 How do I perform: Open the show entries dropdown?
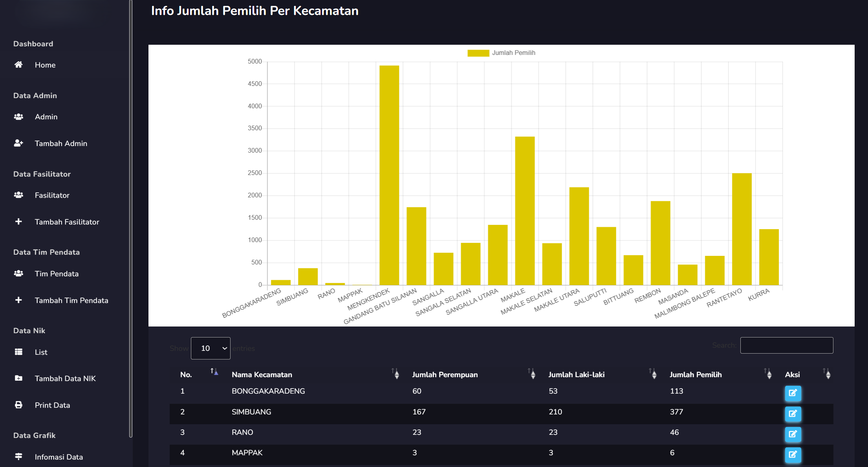[x=211, y=348]
